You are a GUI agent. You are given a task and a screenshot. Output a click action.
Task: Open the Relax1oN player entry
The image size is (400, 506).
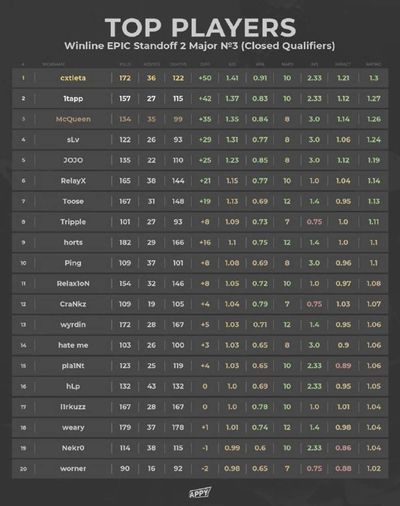73,284
